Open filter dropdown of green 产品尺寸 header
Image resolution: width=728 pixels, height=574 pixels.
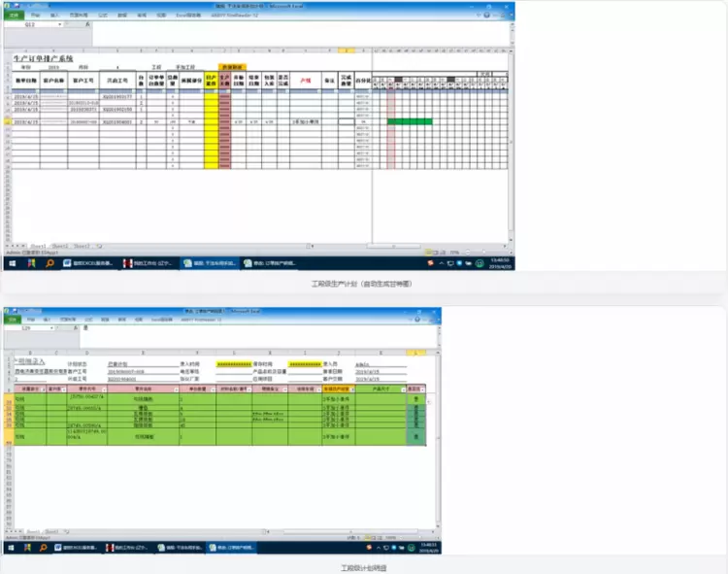(x=404, y=389)
